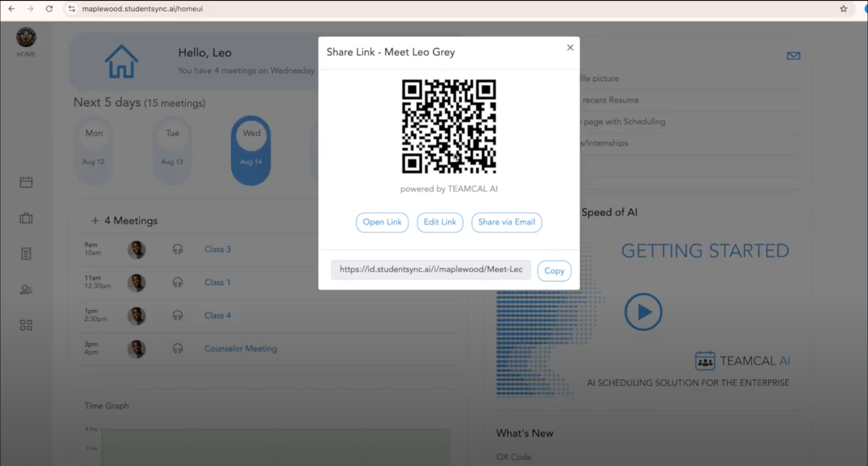
Task: View site information icon in address bar
Action: [71, 9]
